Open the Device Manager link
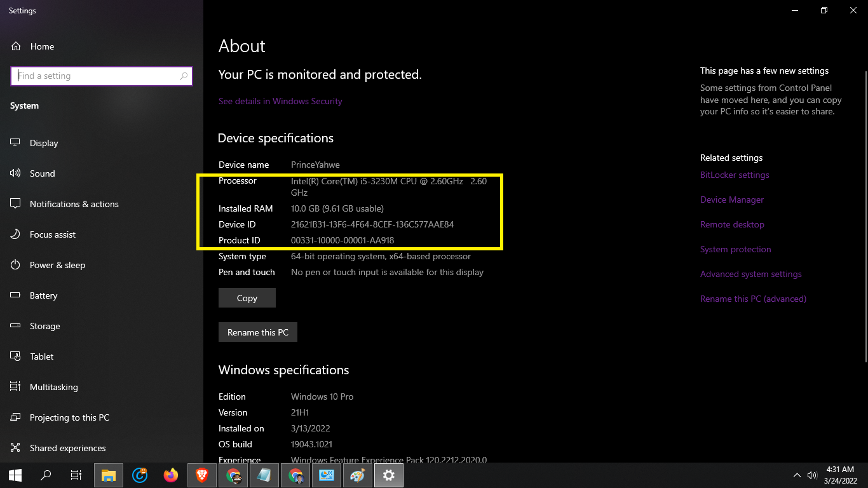 coord(732,200)
